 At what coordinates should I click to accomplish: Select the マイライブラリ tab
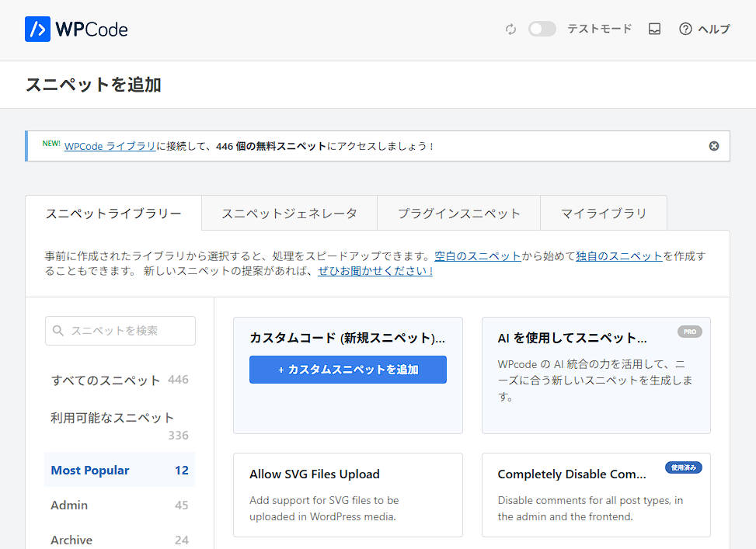click(x=603, y=214)
